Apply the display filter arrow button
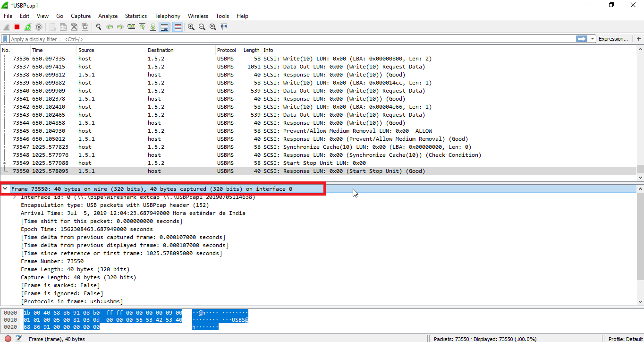The height and width of the screenshot is (342, 644). pos(582,39)
